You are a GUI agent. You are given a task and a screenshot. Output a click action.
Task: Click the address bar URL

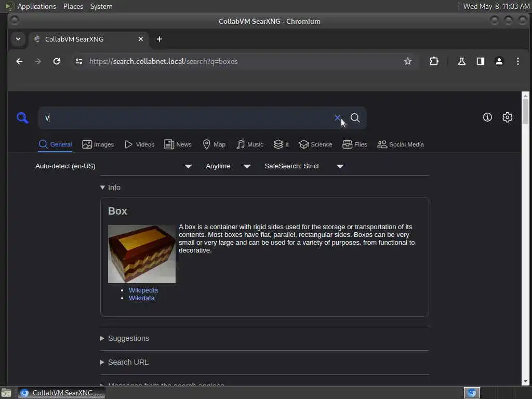pos(163,61)
